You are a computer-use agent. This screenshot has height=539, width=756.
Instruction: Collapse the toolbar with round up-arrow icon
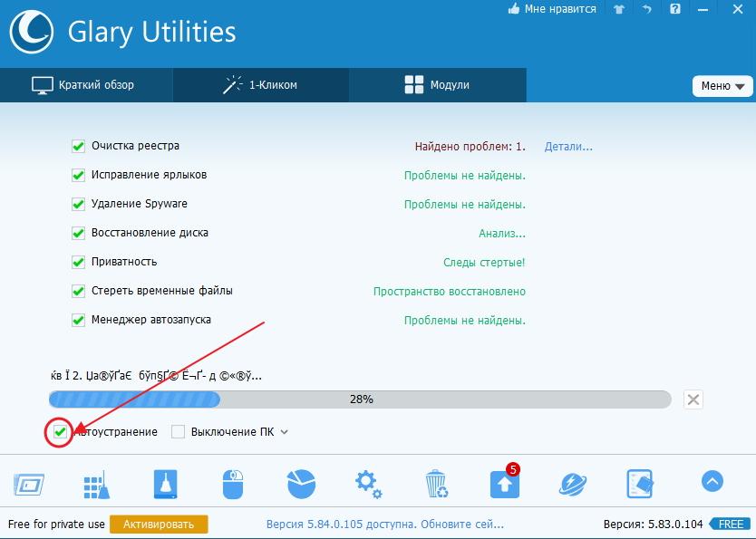[712, 481]
